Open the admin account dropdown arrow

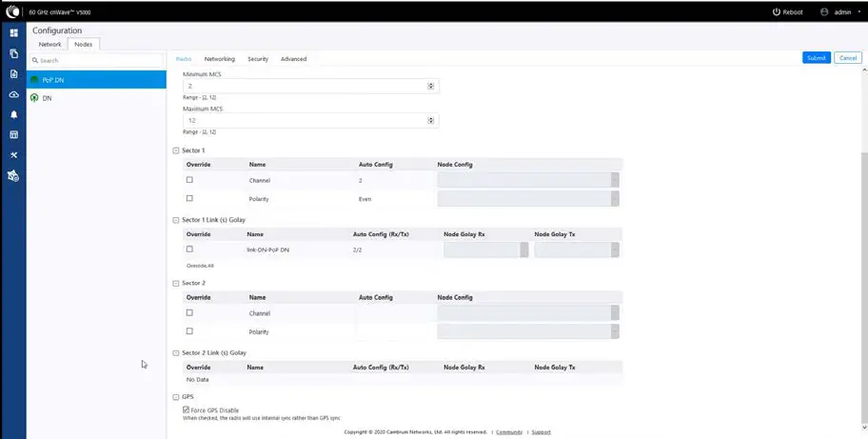(859, 11)
